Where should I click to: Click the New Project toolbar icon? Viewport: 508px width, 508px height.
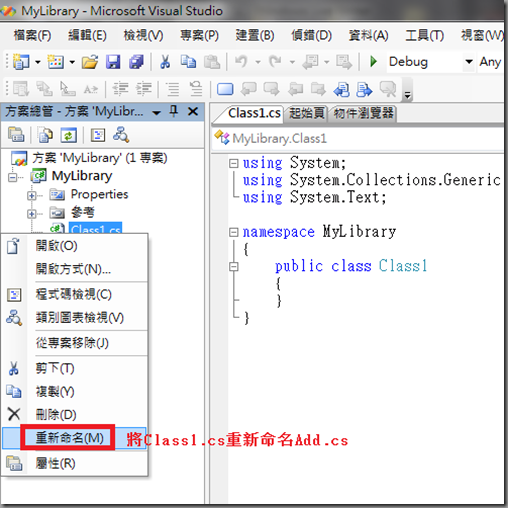point(21,62)
